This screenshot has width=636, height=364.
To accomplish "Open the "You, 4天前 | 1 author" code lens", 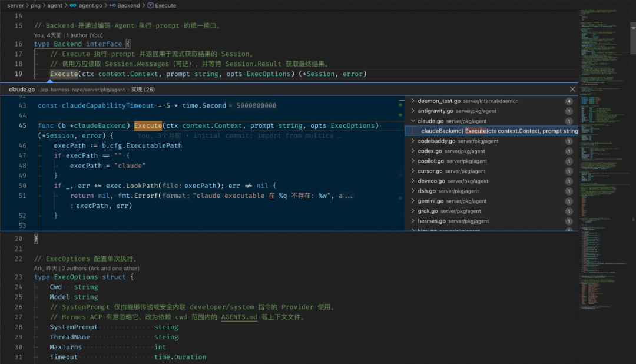I will pos(68,35).
